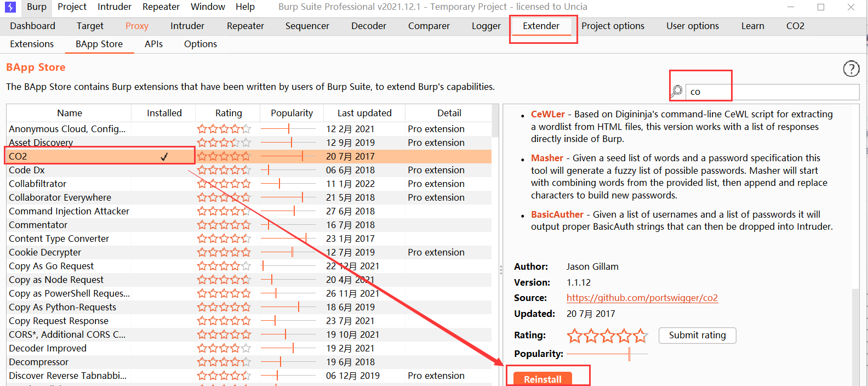868x386 pixels.
Task: Click the BasicAuther link
Action: [557, 214]
